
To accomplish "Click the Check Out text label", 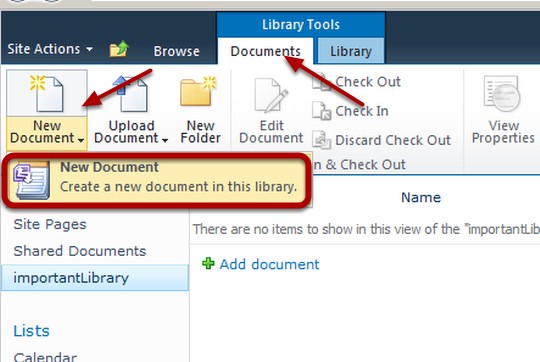I will click(x=368, y=82).
